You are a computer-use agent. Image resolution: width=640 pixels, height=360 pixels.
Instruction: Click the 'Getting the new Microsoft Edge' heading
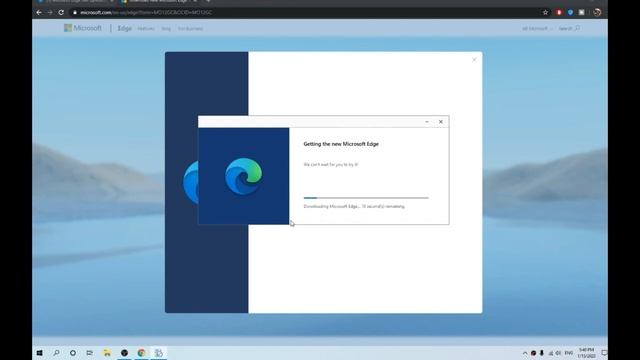(x=341, y=144)
